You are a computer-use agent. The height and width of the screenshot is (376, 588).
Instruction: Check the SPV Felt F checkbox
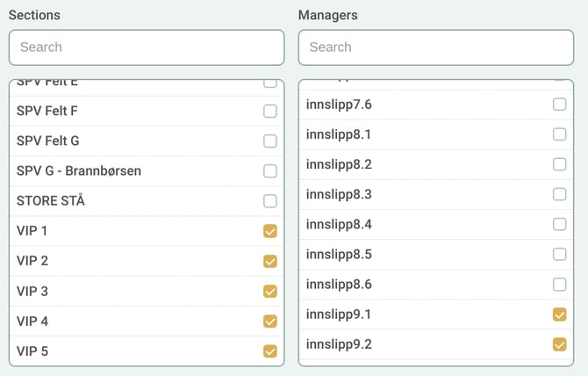[x=270, y=112]
